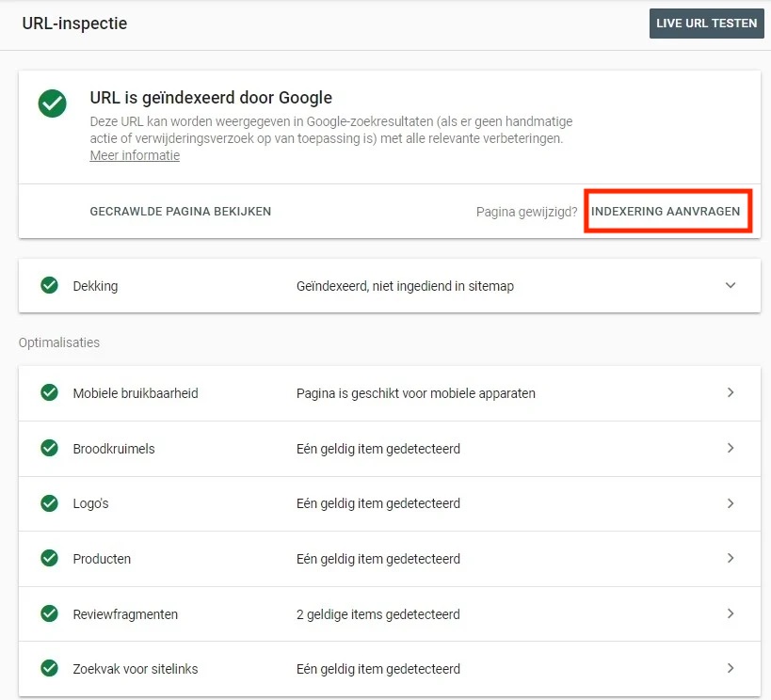Click 'Geïndexeerd, niet ingediend in sitemap' text
The image size is (771, 700).
(405, 286)
